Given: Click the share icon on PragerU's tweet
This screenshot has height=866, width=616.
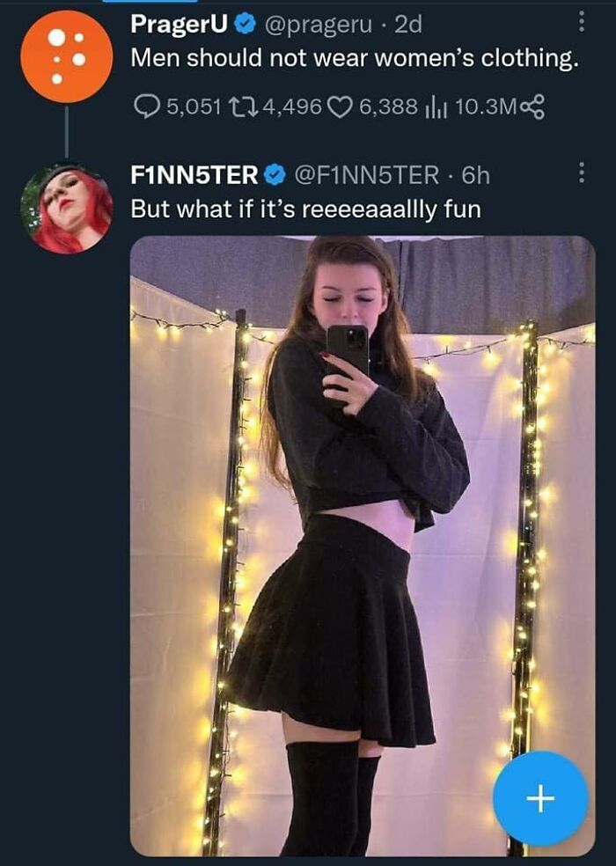Looking at the screenshot, I should [533, 107].
